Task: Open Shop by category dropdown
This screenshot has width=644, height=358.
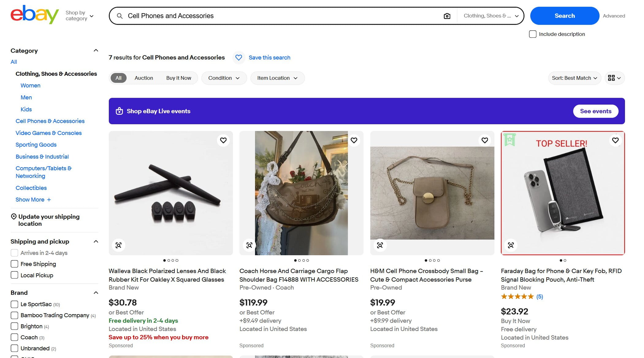Action: pos(79,16)
